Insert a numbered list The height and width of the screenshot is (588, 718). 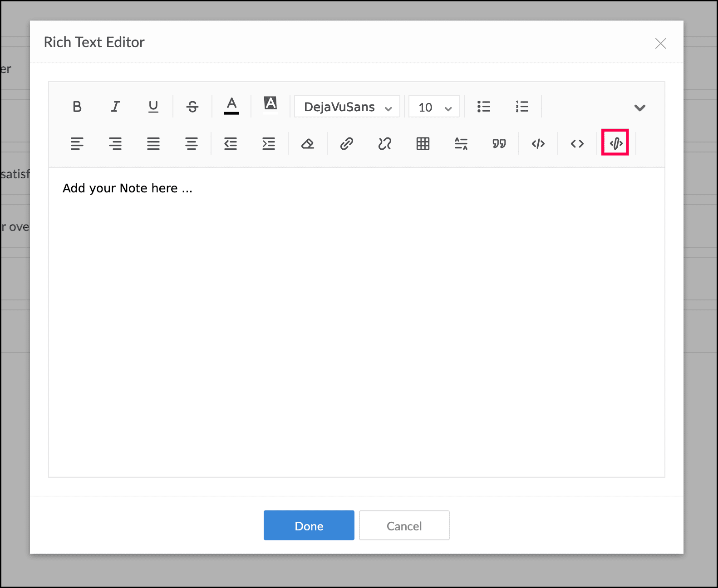(x=522, y=107)
